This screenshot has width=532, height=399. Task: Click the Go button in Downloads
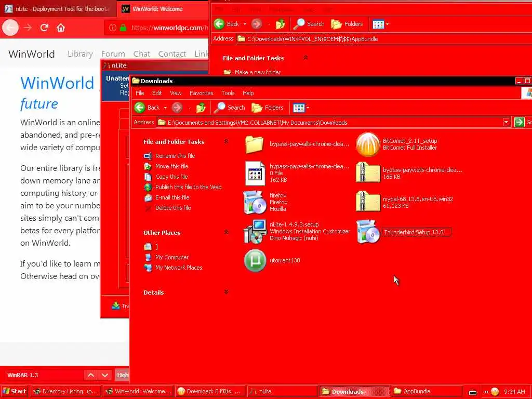(x=523, y=122)
